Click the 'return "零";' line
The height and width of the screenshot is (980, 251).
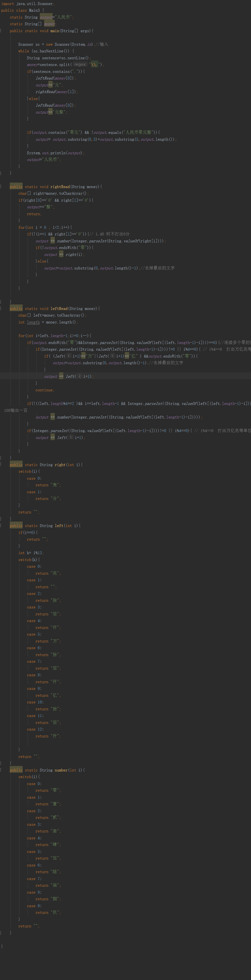(x=48, y=791)
